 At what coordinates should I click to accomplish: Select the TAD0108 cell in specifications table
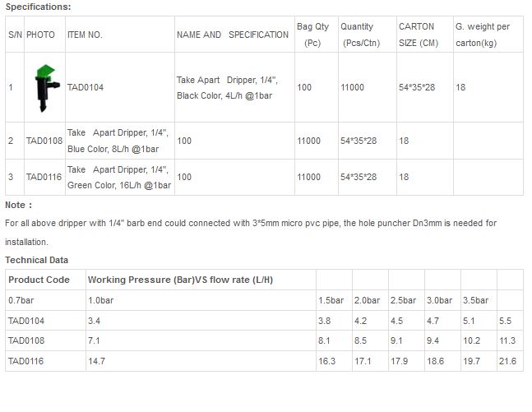[x=44, y=141]
